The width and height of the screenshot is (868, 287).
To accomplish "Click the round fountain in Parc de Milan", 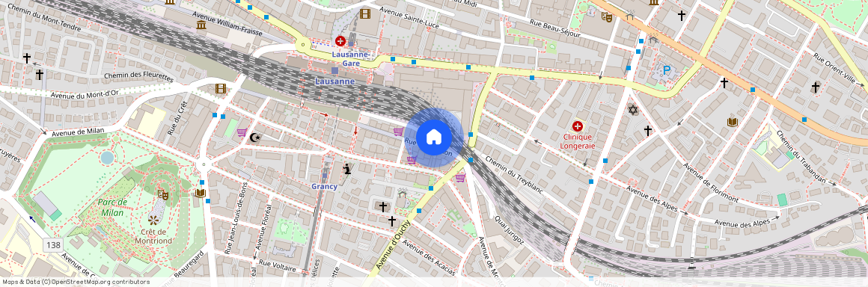I will pos(107,158).
